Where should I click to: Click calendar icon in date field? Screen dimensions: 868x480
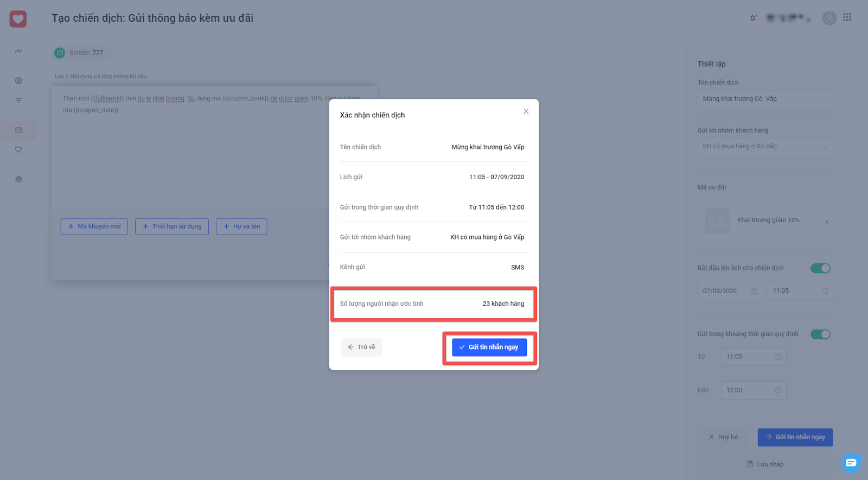[x=754, y=291]
